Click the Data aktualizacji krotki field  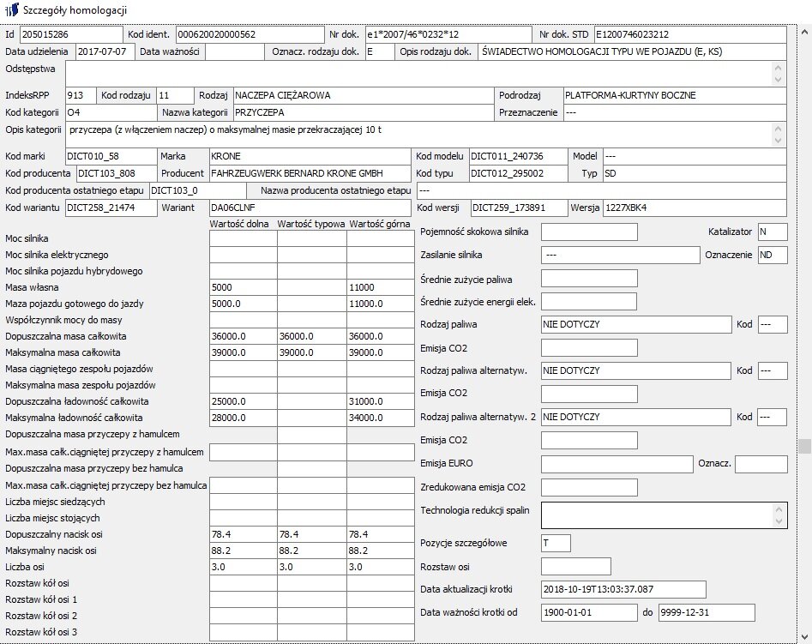point(623,590)
